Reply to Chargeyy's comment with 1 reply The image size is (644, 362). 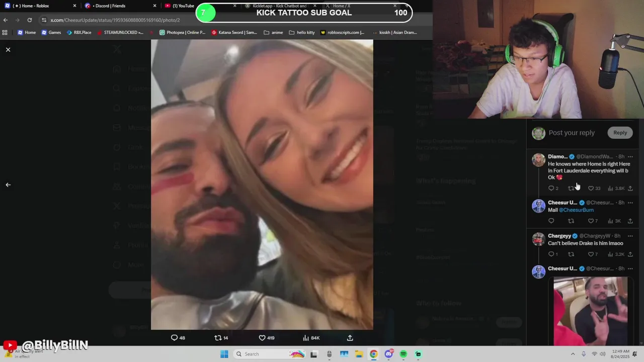coord(553,254)
